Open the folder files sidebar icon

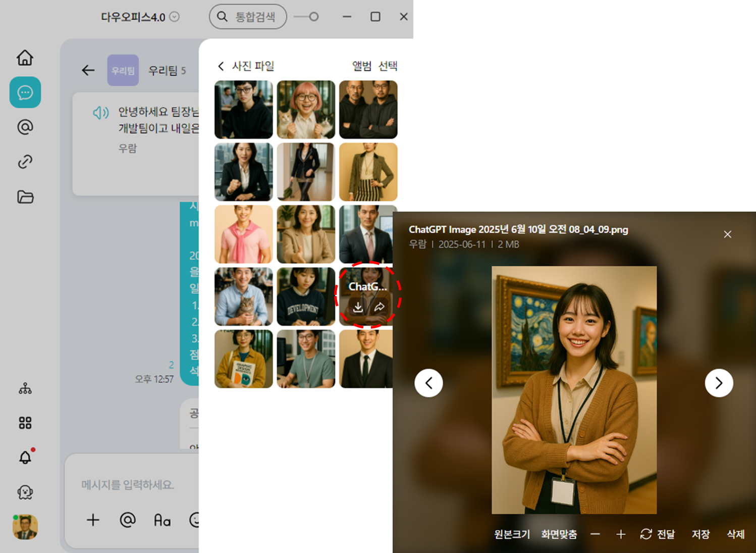click(x=25, y=197)
